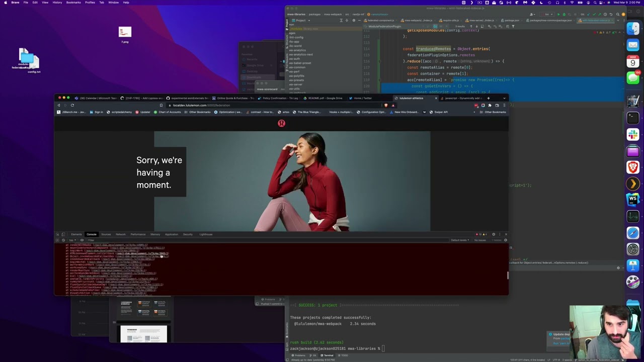Open the Problems tab at WebStorm bottom
The height and width of the screenshot is (362, 644).
298,355
